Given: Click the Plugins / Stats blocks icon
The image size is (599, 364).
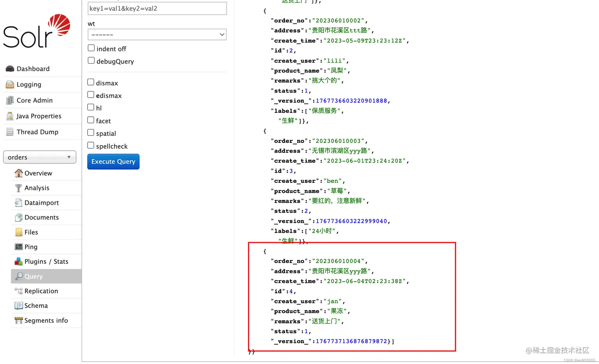Looking at the screenshot, I should click(x=19, y=262).
